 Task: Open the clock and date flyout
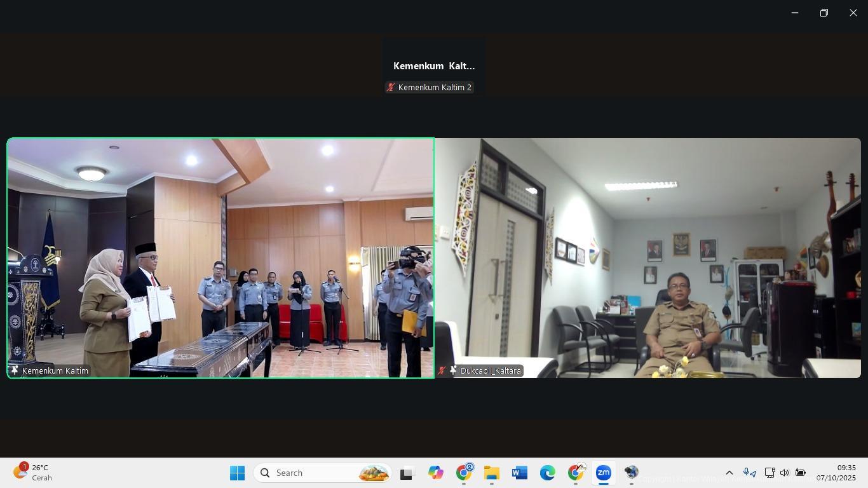point(836,473)
